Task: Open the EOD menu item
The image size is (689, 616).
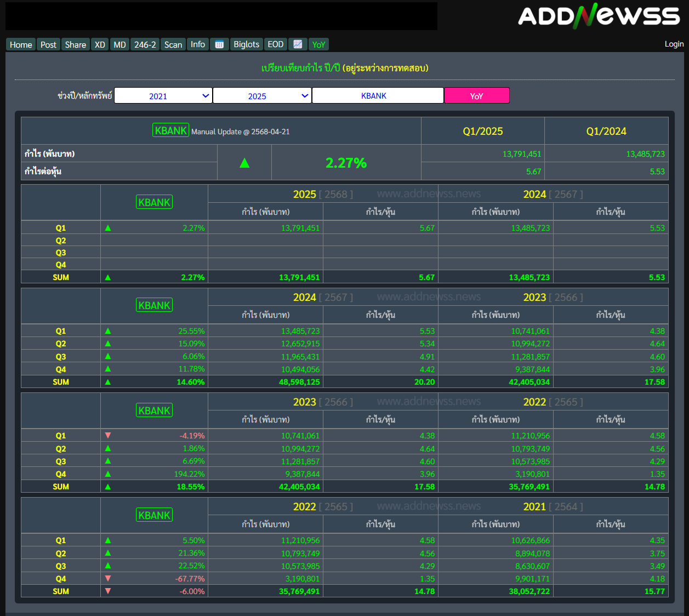Action: pos(276,44)
